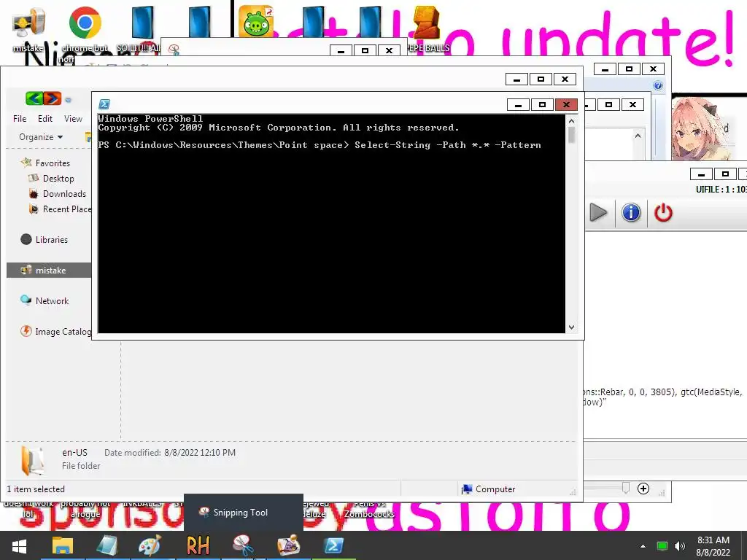Close the Explorer window

click(x=565, y=79)
